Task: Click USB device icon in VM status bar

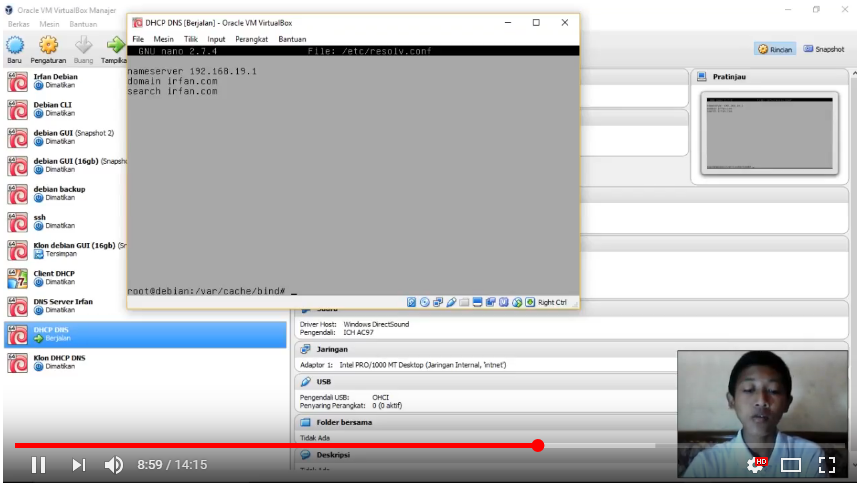Action: tap(451, 302)
